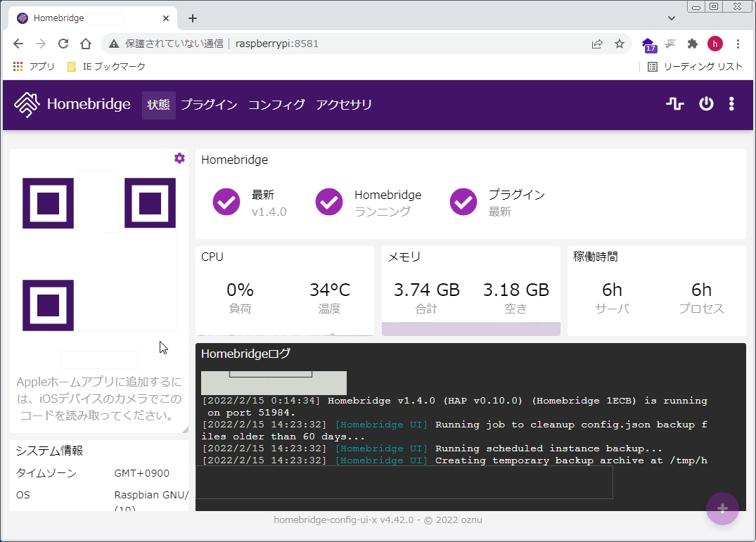This screenshot has width=756, height=542.
Task: Close the Homebridge browser tab
Action: pyautogui.click(x=166, y=18)
